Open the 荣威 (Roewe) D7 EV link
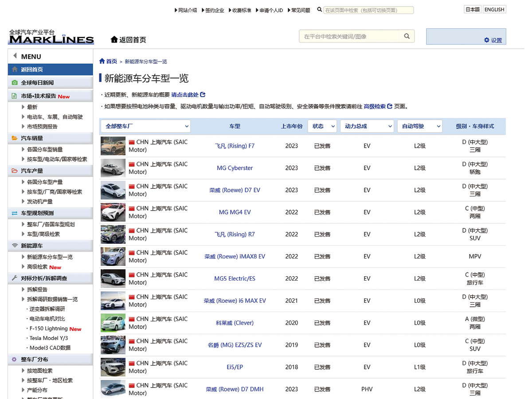This screenshot has height=399, width=532. 235,190
